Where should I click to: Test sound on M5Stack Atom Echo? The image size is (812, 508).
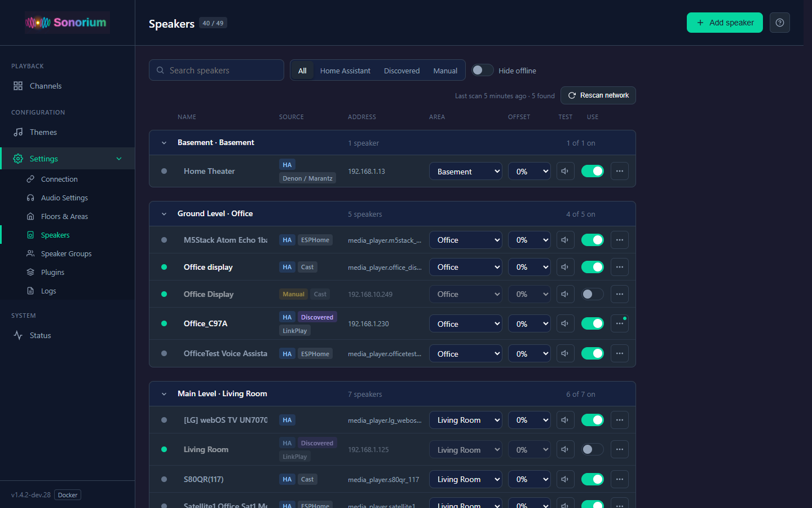click(565, 240)
